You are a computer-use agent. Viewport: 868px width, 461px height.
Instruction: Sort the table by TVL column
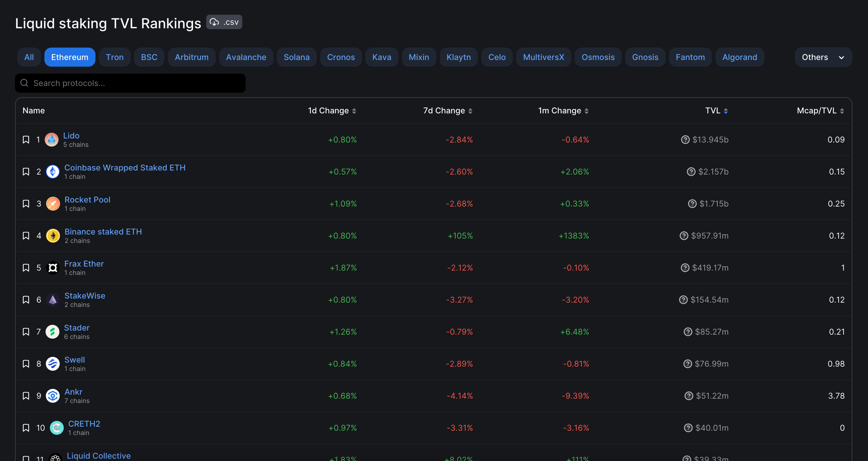point(716,110)
